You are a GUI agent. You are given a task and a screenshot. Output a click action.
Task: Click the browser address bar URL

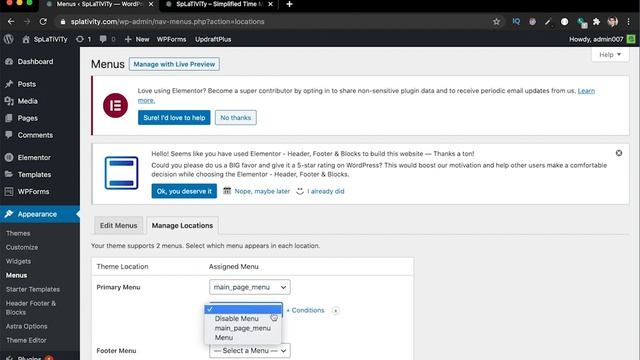click(167, 22)
